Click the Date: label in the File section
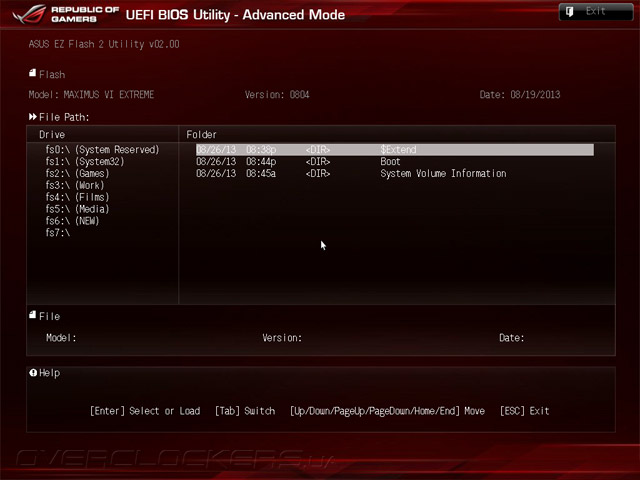 [x=511, y=338]
